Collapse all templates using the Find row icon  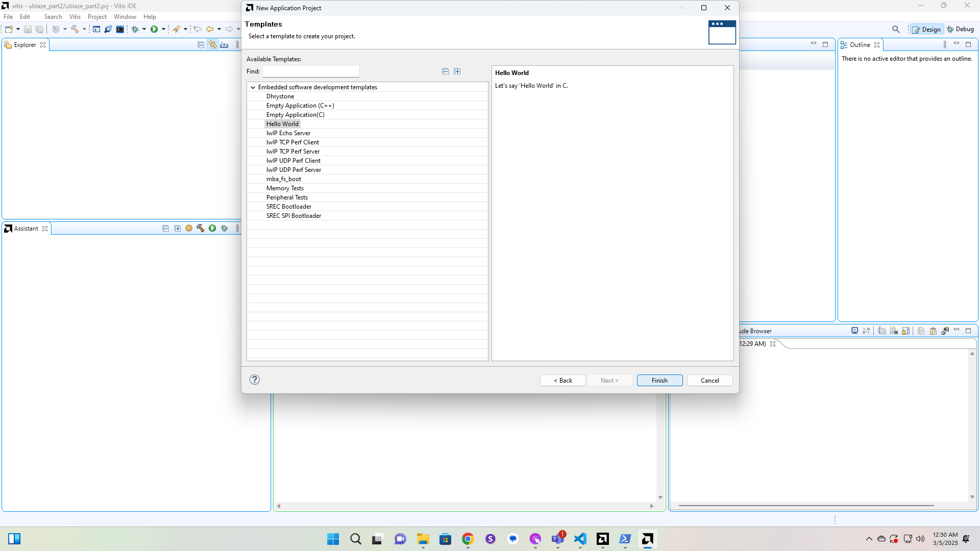445,71
